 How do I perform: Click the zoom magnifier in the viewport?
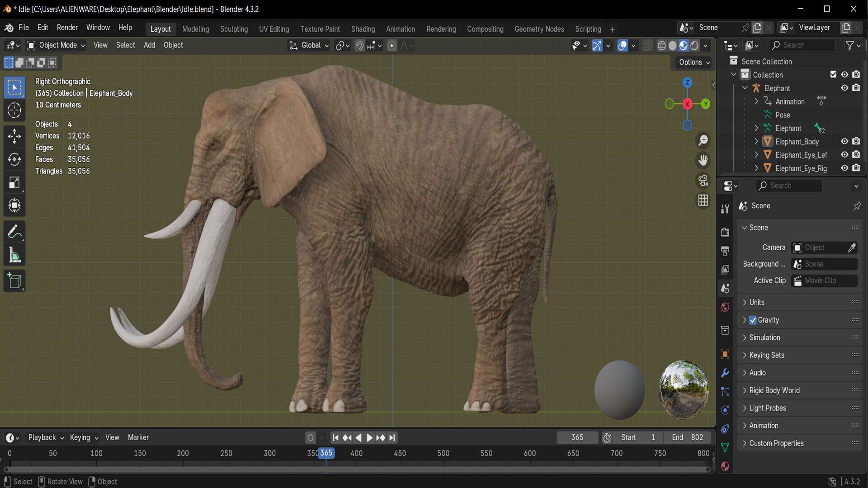(x=703, y=141)
